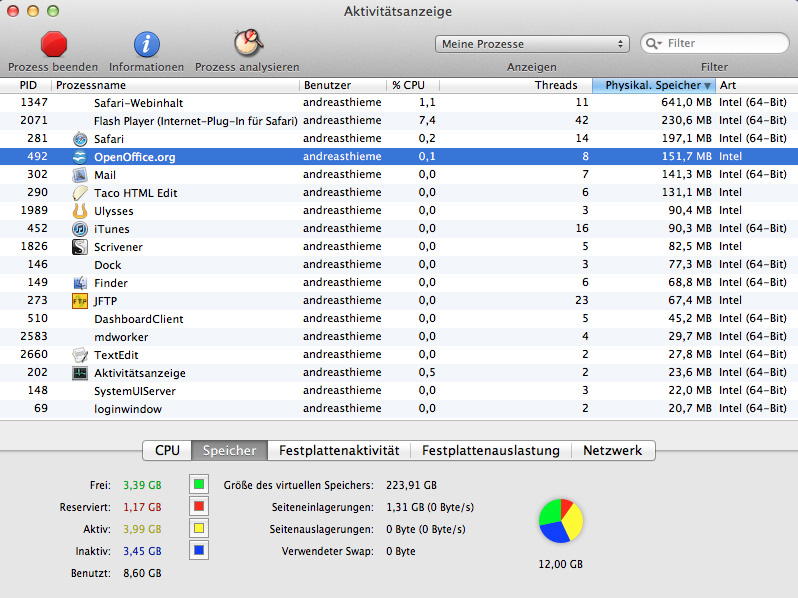
Task: Click the 3,39 GB Frei value
Action: [x=142, y=485]
